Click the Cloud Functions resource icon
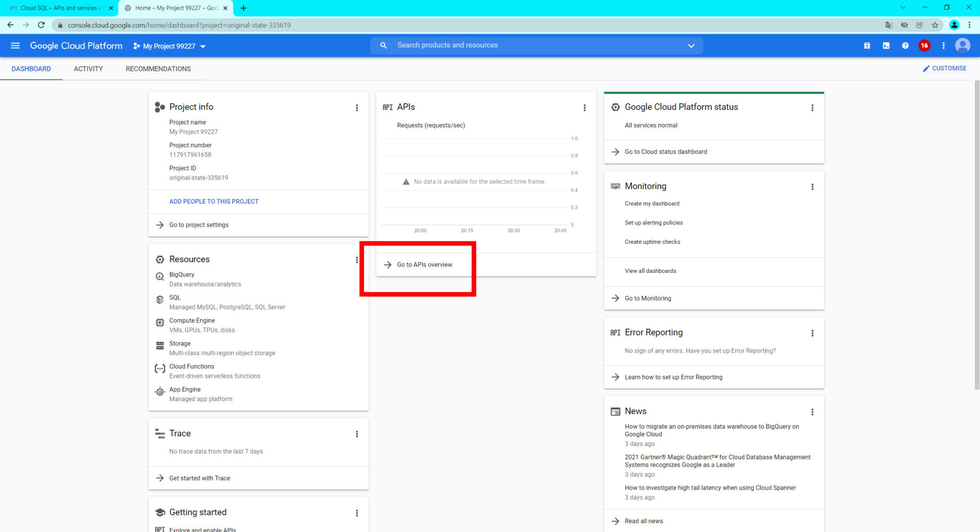 pos(160,368)
